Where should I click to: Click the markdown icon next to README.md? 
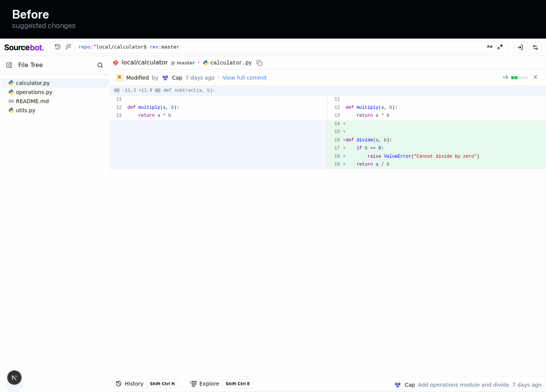[x=11, y=101]
